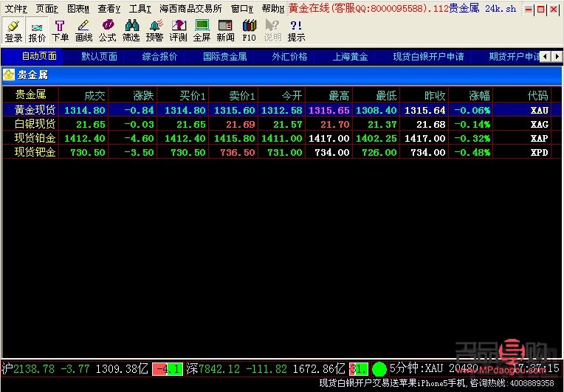Viewport: 564px width, 392px height.
Task: Open the 窗口W menu
Action: [x=241, y=8]
